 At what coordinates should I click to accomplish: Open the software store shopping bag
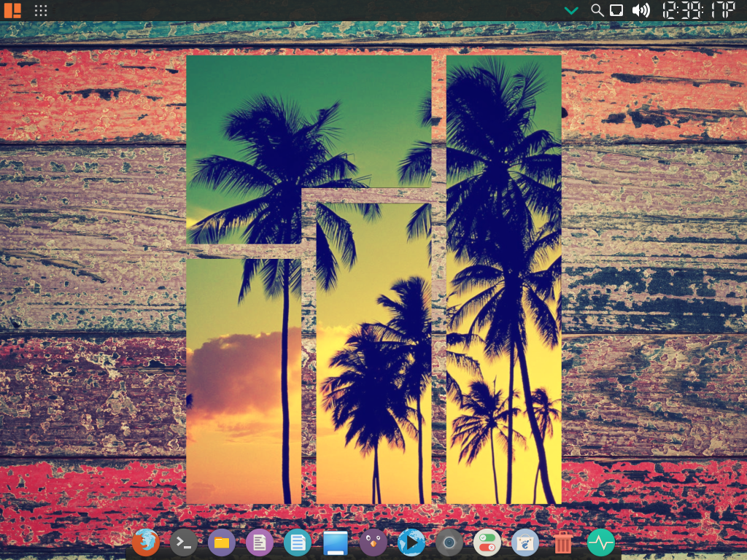(x=525, y=542)
